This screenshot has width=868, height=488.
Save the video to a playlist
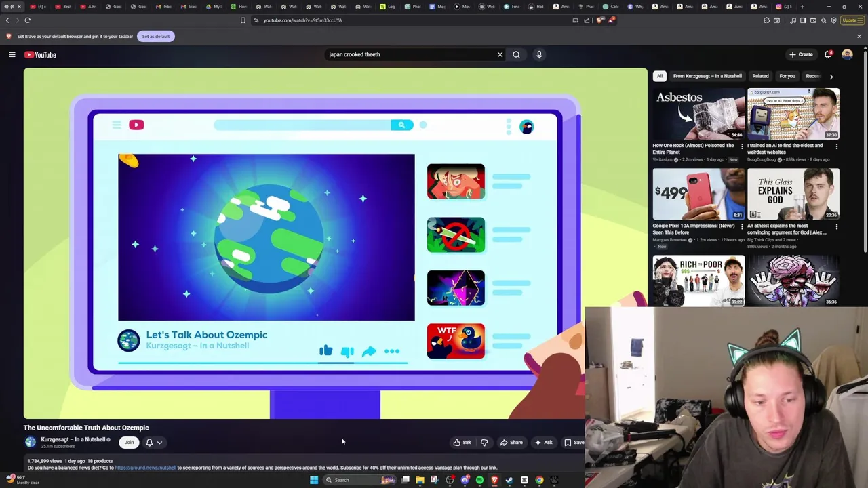coord(574,443)
